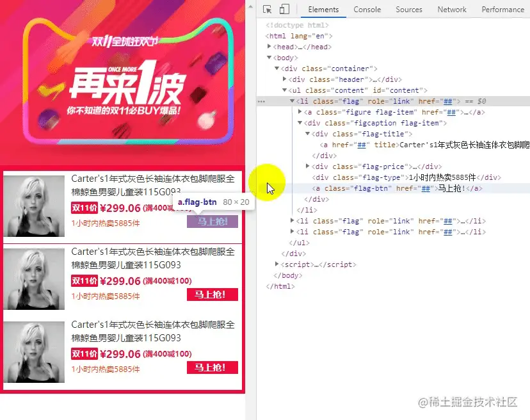
Task: Select the html lang="en" line
Action: [299, 36]
